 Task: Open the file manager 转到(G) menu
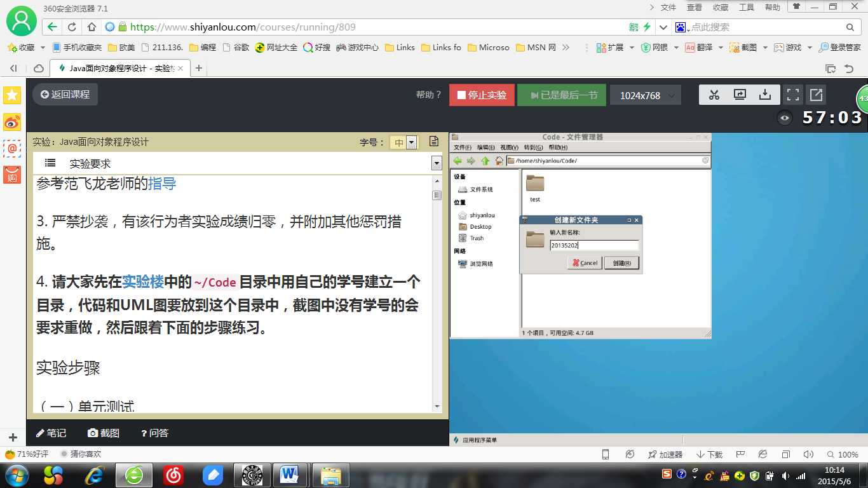[x=532, y=147]
